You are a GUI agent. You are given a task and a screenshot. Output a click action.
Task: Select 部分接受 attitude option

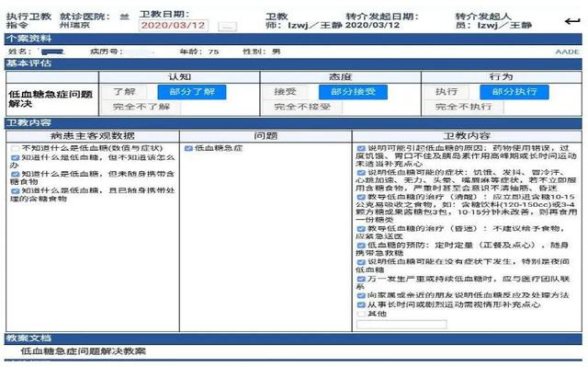click(x=353, y=92)
